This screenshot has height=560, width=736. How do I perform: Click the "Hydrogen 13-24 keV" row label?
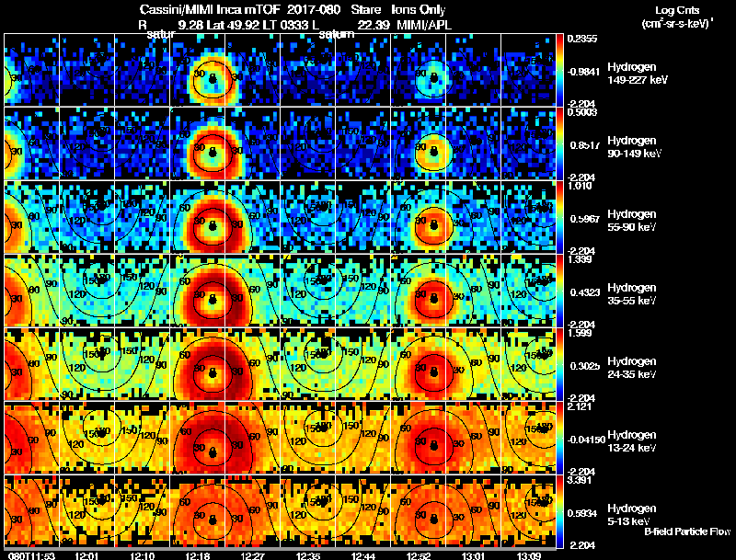[x=632, y=441]
